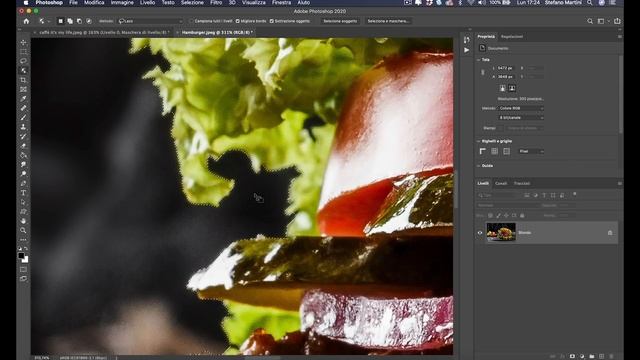Select the Path Selection tool

(23, 202)
